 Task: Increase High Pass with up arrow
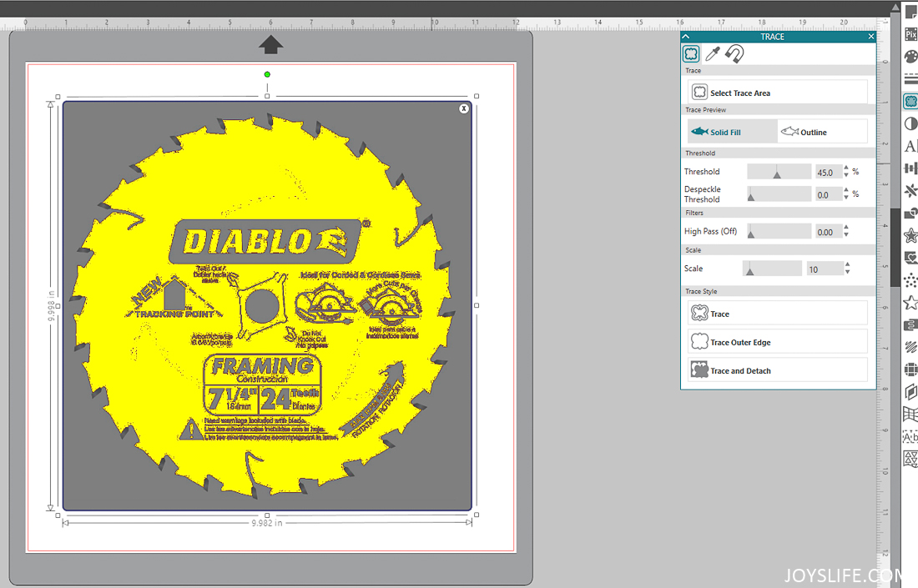(x=846, y=229)
